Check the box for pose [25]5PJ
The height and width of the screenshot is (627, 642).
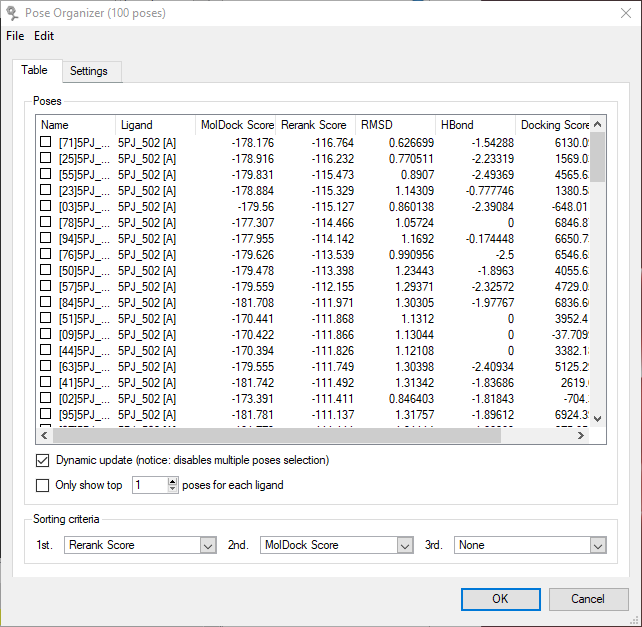pyautogui.click(x=45, y=158)
